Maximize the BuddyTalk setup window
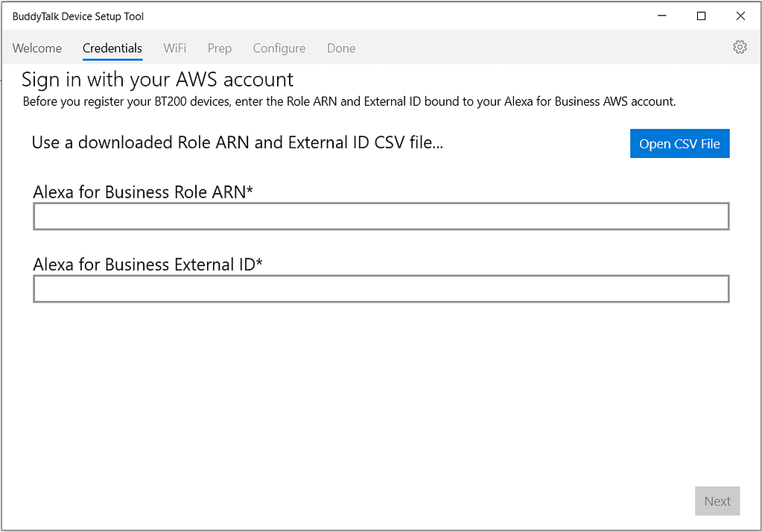Image resolution: width=762 pixels, height=532 pixels. pyautogui.click(x=701, y=16)
